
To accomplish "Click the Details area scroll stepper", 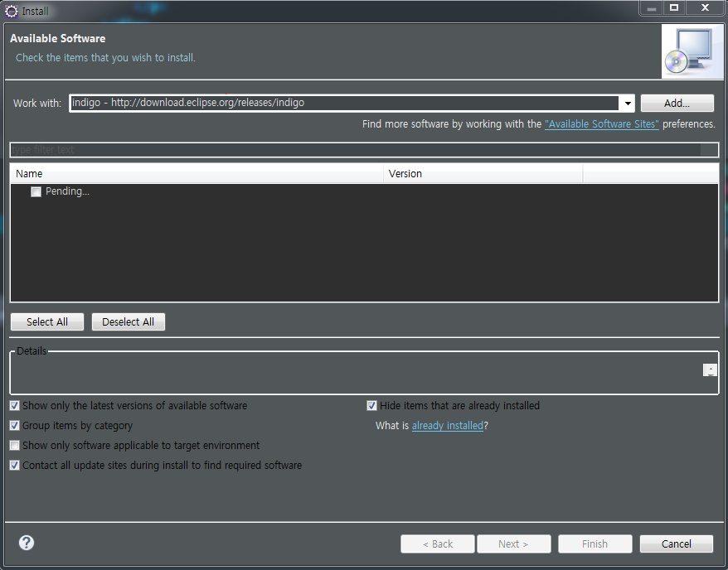I will 710,370.
